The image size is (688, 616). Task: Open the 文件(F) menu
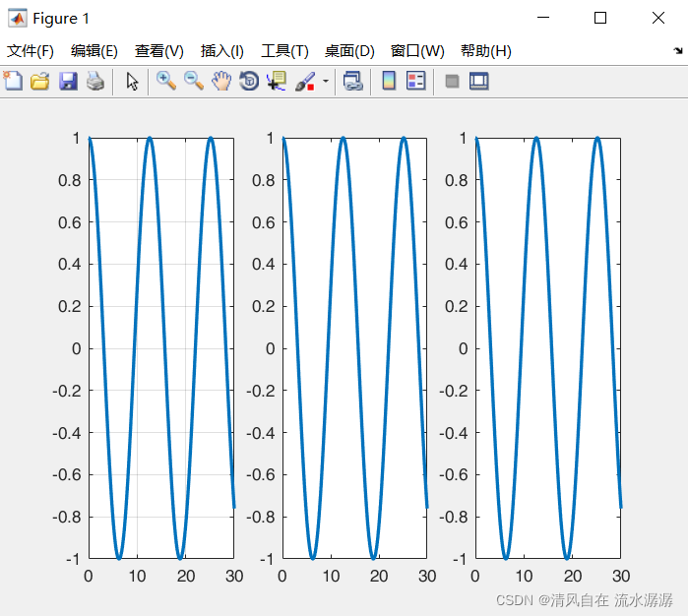pyautogui.click(x=31, y=51)
